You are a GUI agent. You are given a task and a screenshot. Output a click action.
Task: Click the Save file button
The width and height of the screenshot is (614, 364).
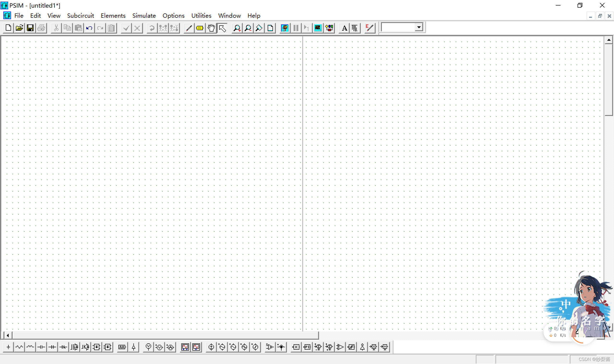tap(30, 28)
